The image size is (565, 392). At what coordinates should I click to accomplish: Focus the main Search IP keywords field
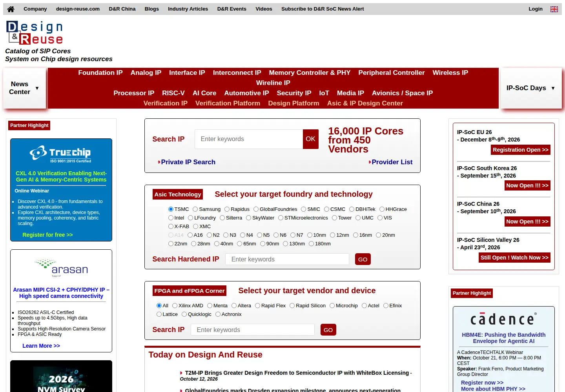point(249,139)
